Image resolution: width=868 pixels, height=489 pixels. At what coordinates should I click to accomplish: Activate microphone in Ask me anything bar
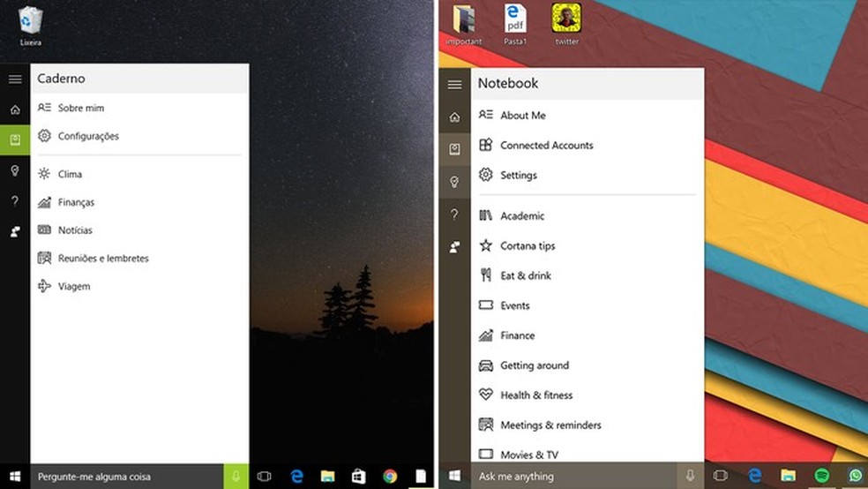(x=691, y=476)
